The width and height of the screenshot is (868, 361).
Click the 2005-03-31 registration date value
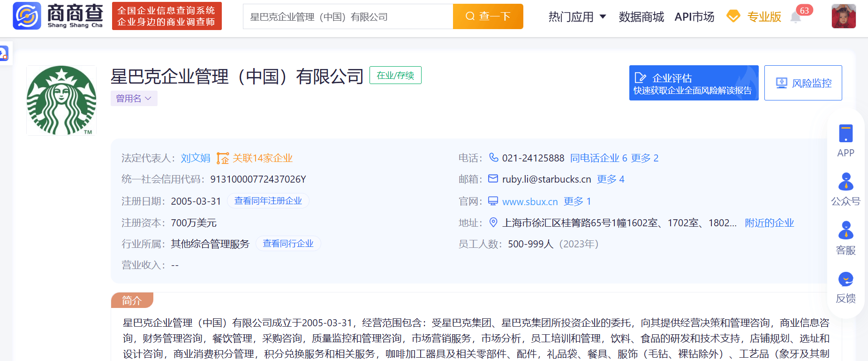[196, 201]
